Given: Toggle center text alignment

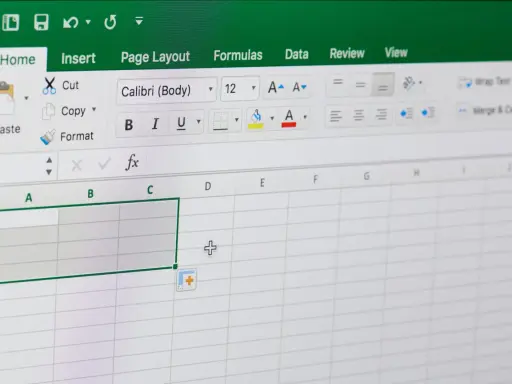Looking at the screenshot, I should [x=358, y=115].
